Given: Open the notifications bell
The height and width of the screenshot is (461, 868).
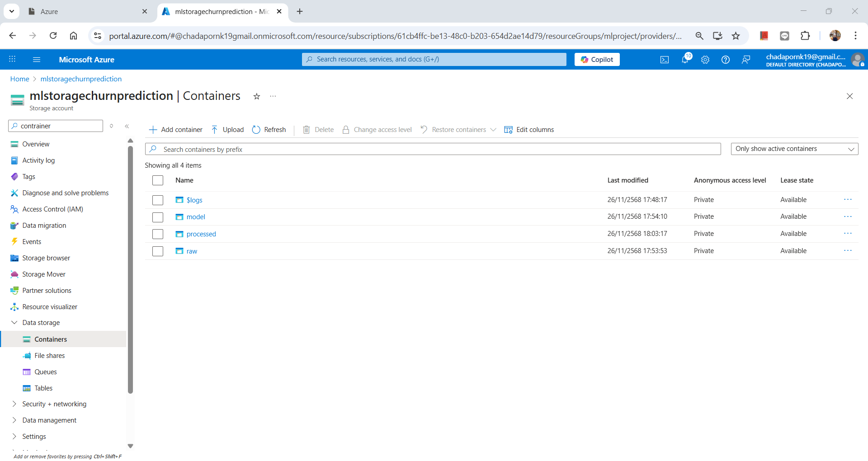Looking at the screenshot, I should (685, 59).
